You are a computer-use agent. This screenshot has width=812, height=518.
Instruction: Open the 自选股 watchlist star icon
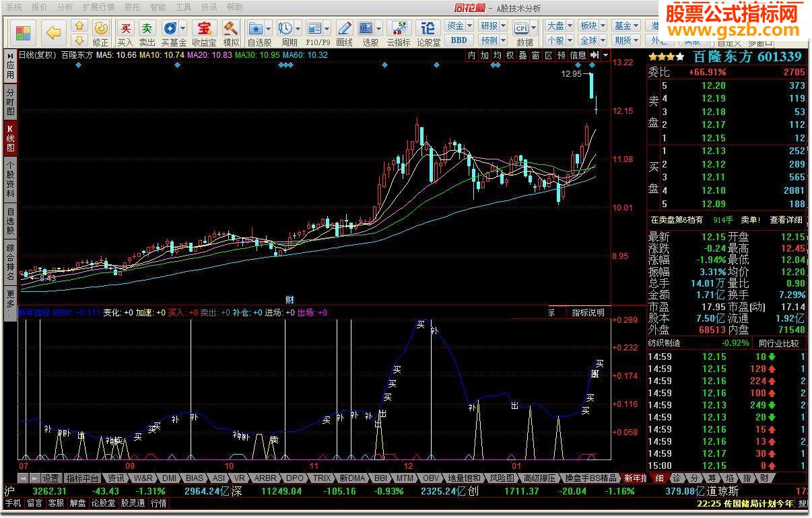pos(256,28)
